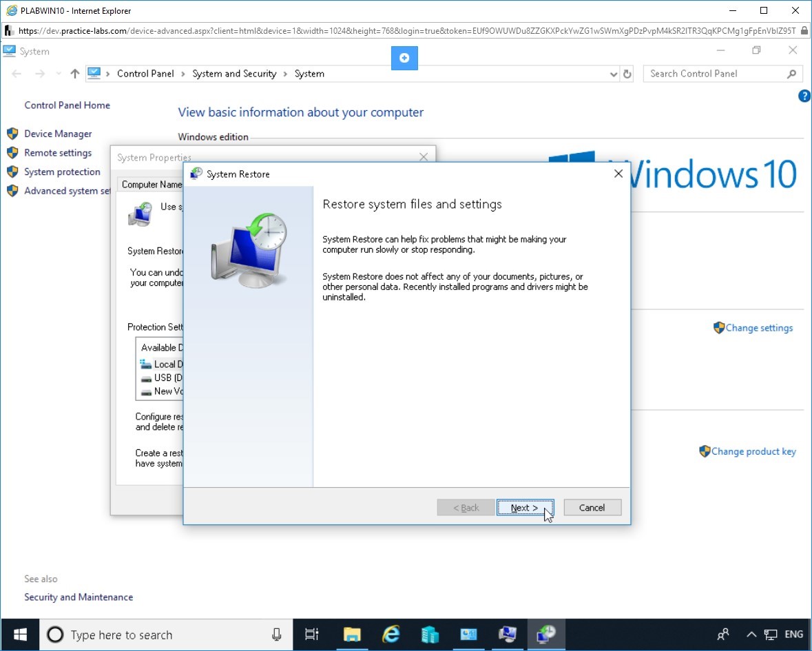Open System protection link

pyautogui.click(x=62, y=172)
